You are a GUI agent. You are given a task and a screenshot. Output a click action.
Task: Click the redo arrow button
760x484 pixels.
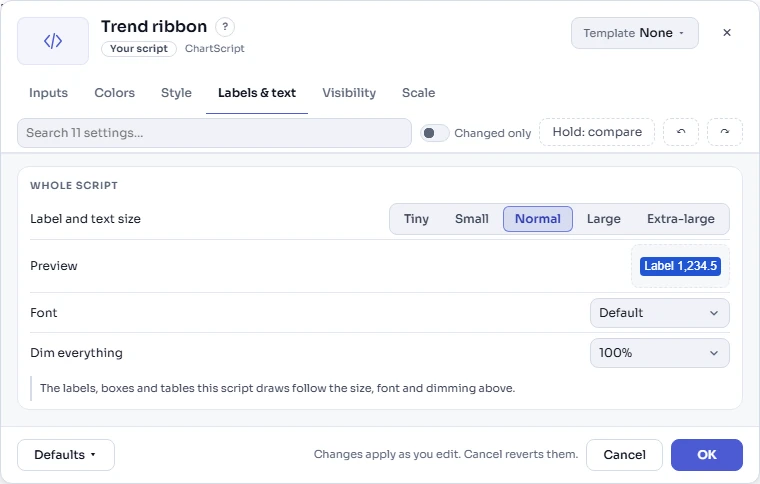(x=725, y=132)
